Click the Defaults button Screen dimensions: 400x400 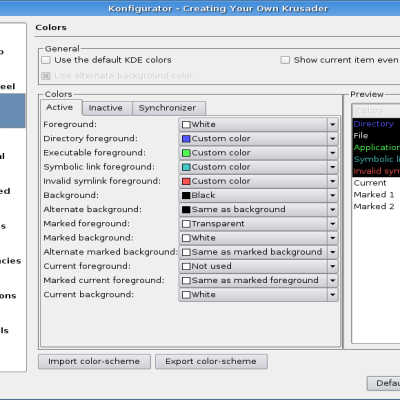click(384, 383)
